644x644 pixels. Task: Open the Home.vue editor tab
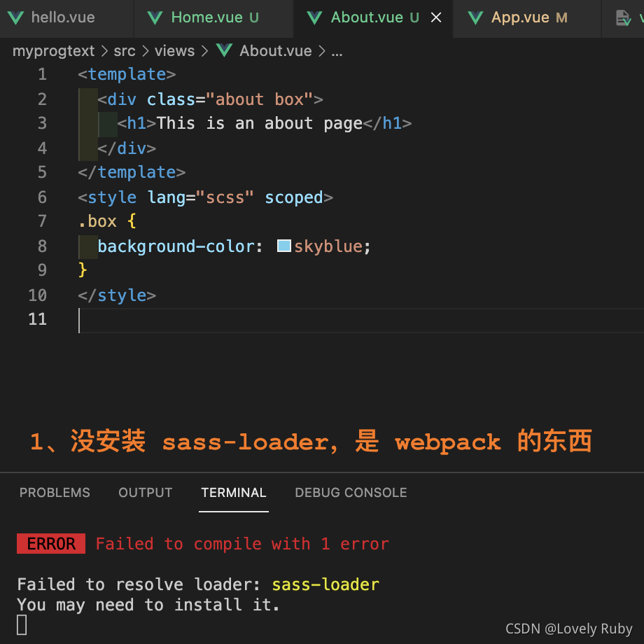coord(213,18)
